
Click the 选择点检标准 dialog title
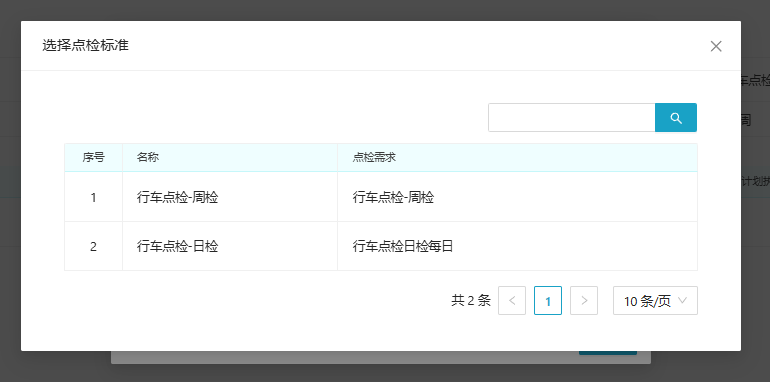click(x=85, y=46)
